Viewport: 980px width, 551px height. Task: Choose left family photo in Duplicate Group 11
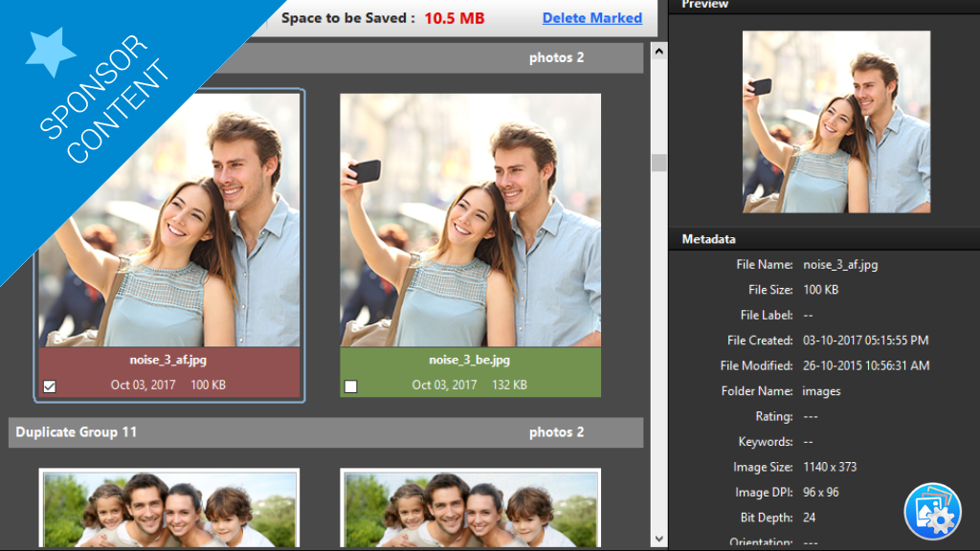(x=169, y=507)
